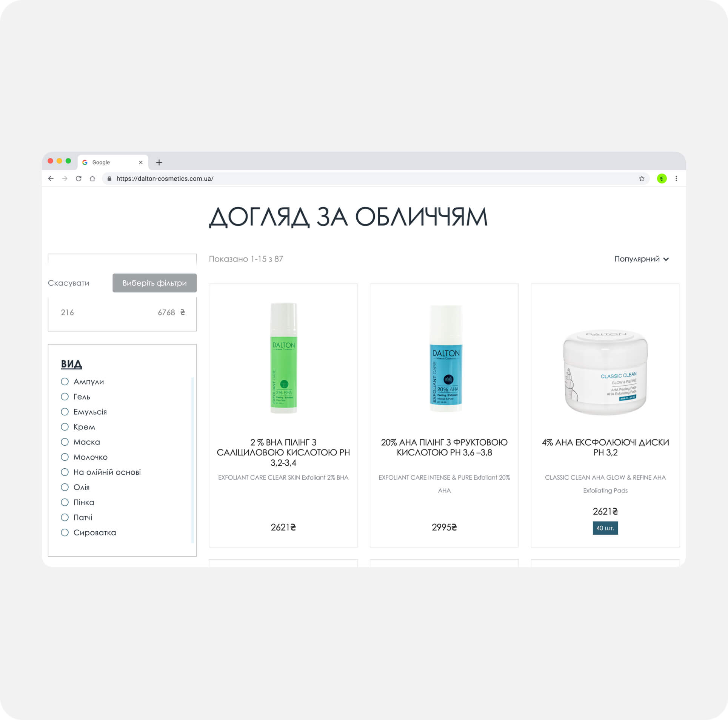Close the Google tab
Image resolution: width=728 pixels, height=720 pixels.
(x=141, y=162)
